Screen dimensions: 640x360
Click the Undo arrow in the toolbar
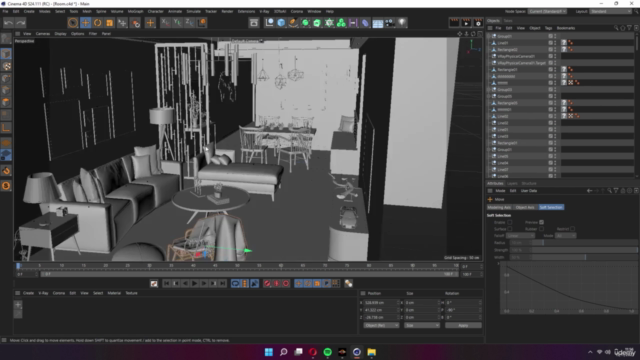point(8,23)
